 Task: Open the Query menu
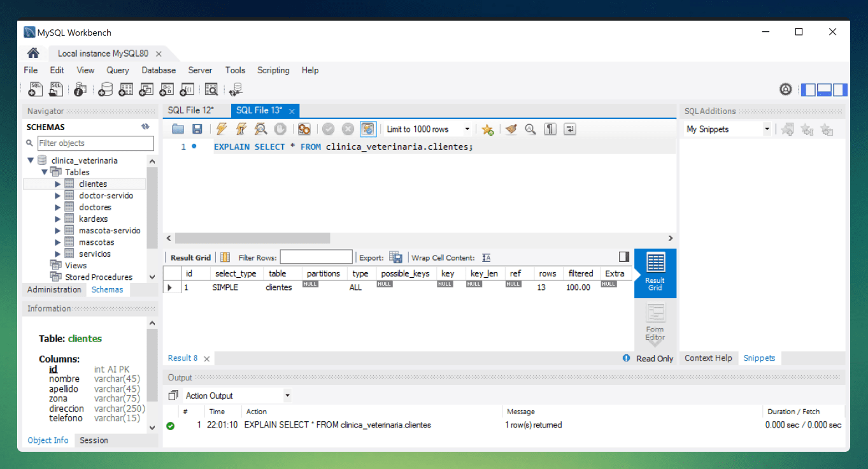(x=118, y=70)
